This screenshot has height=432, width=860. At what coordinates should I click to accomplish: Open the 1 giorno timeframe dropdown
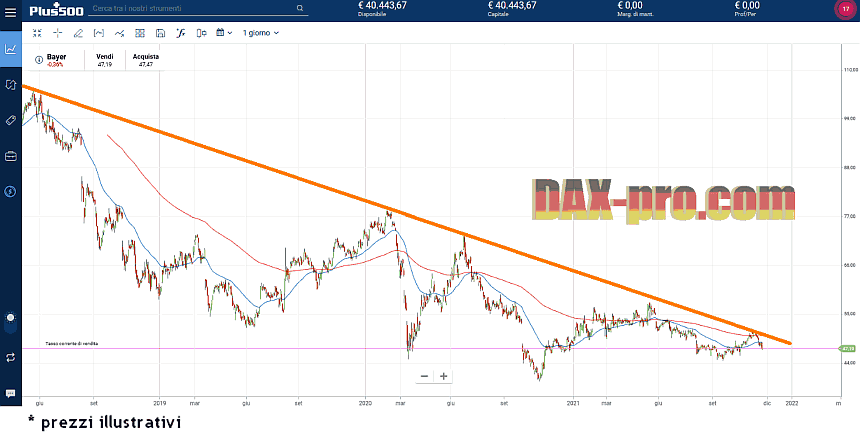click(261, 33)
